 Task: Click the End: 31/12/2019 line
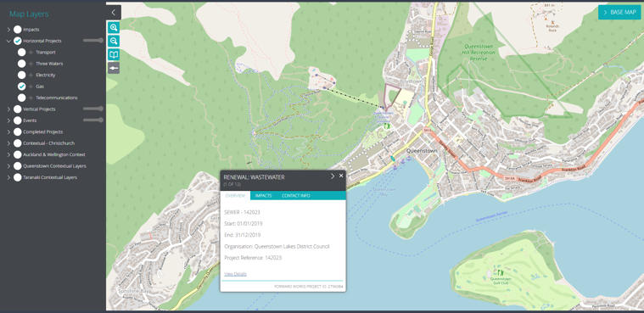243,235
